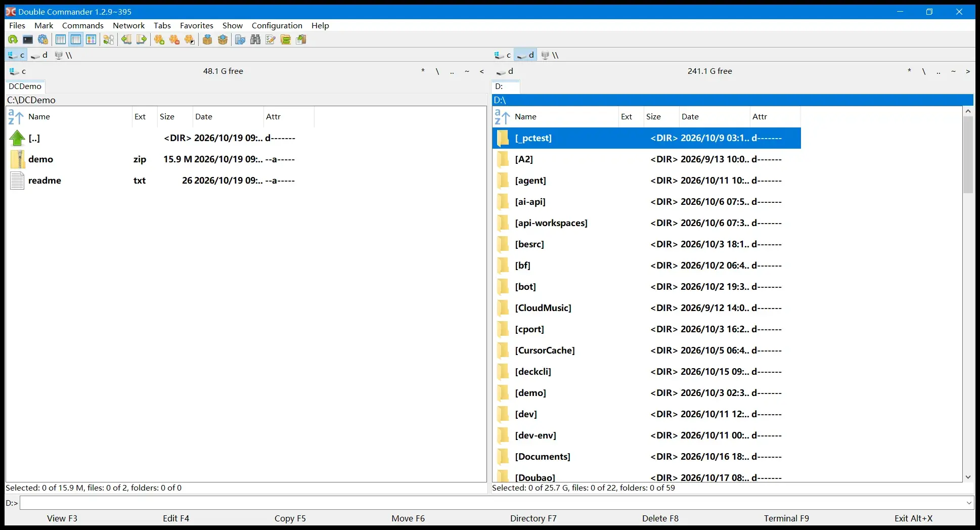Click the Directory F7 button
The height and width of the screenshot is (530, 980).
[533, 518]
